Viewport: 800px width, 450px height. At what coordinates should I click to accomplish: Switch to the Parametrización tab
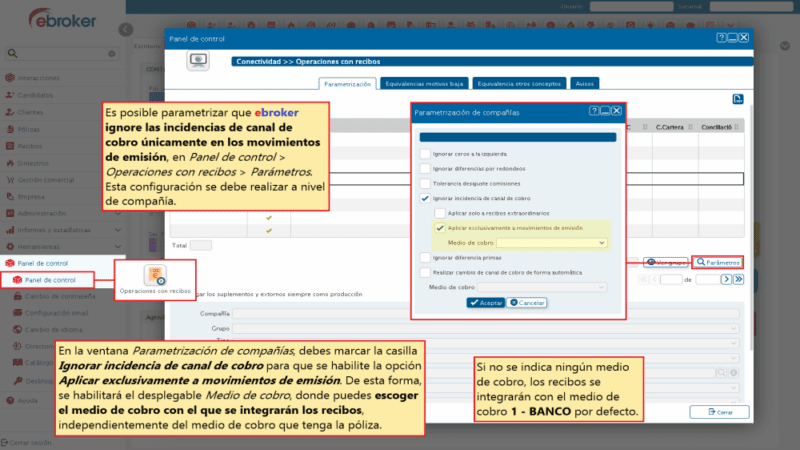point(347,84)
